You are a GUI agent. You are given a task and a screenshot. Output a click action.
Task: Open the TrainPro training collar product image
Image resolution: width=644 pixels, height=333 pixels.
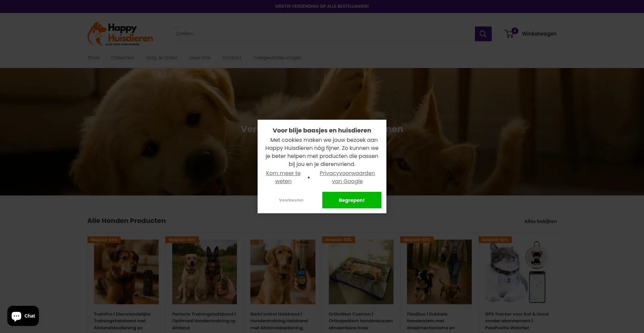tap(126, 272)
